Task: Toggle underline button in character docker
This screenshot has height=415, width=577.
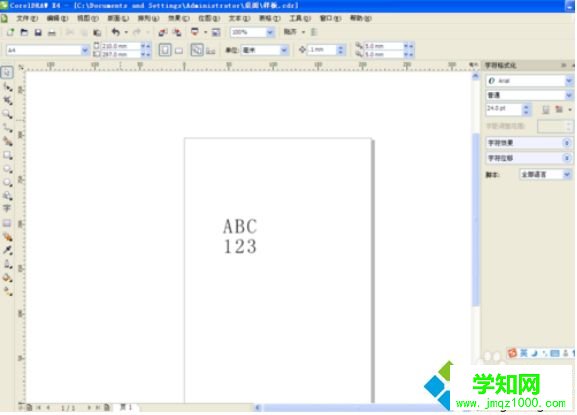Action: pyautogui.click(x=546, y=109)
